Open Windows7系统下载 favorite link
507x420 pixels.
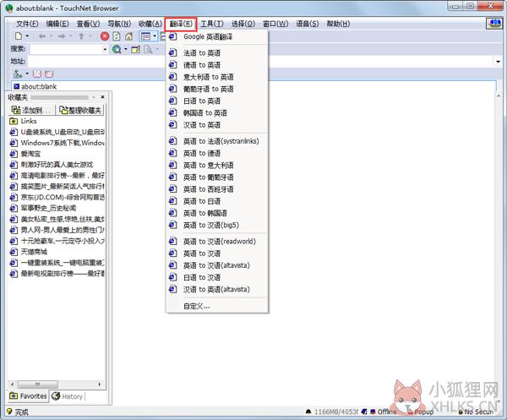point(57,143)
